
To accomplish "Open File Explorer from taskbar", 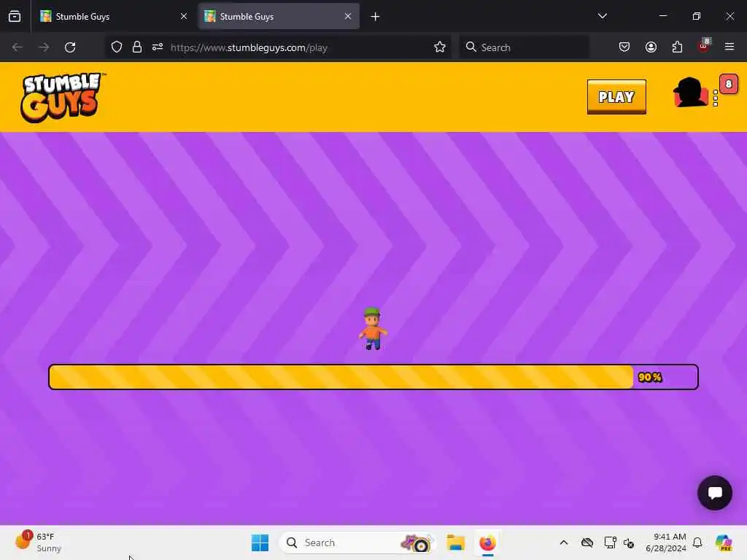I will pos(455,542).
